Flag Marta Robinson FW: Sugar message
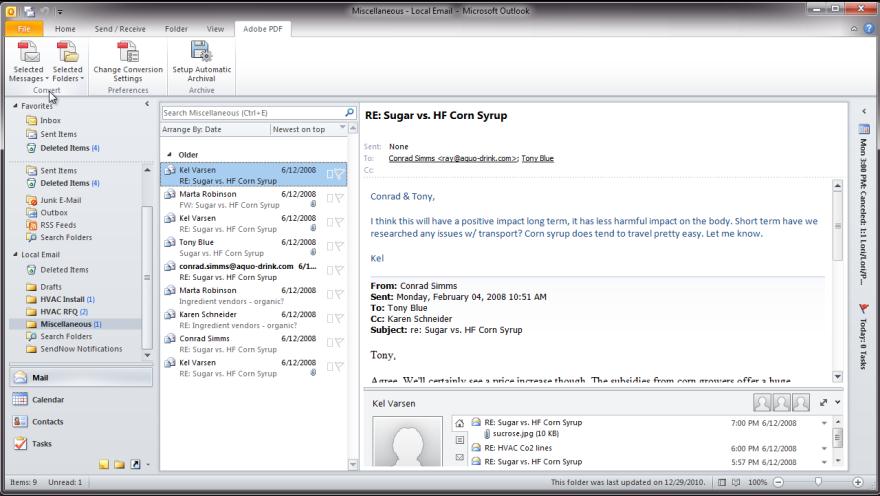This screenshot has height=496, width=880. tap(339, 199)
